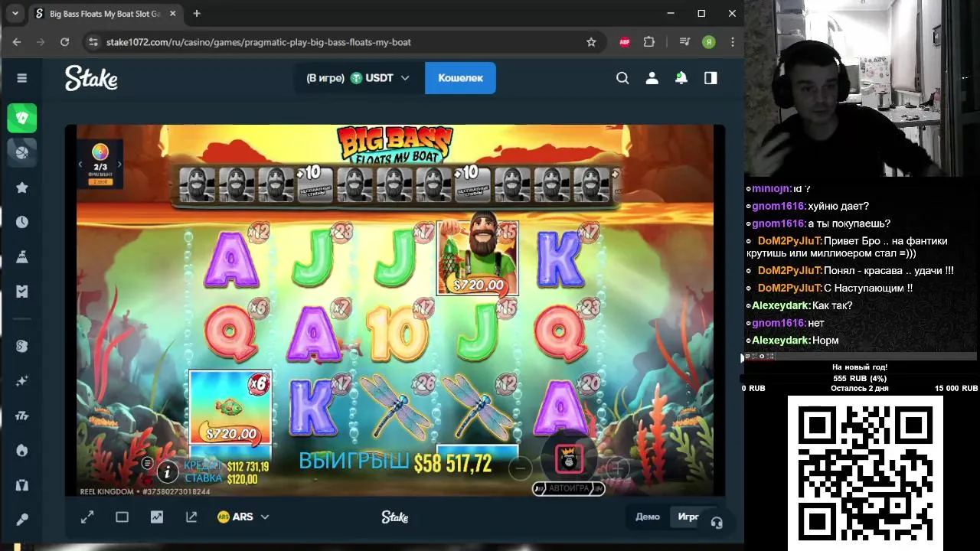Switch to theatre mode rectangle icon
The height and width of the screenshot is (551, 980).
click(122, 517)
